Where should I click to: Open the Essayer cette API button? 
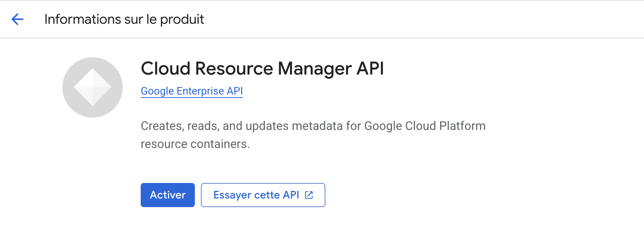point(263,195)
